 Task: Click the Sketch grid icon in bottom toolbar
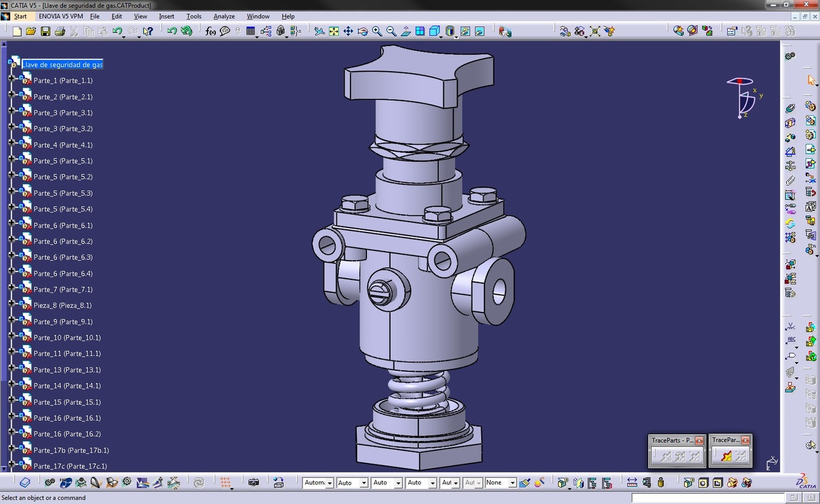[225, 482]
